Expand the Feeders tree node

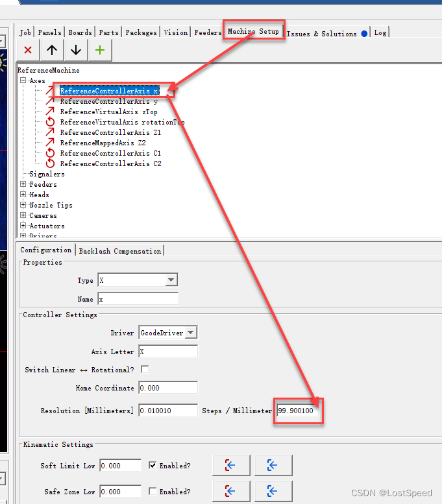coord(23,184)
